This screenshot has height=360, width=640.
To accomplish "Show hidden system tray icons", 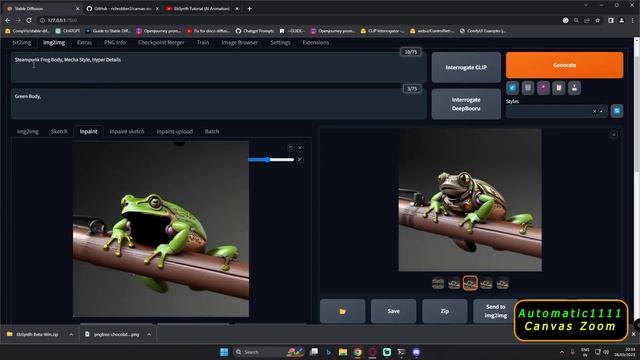I will [562, 352].
